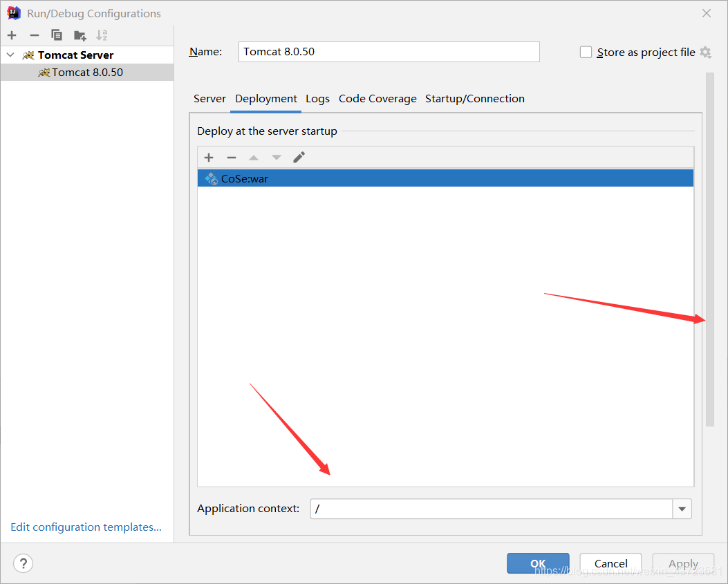Move the deployment artifact up
The image size is (728, 584).
point(254,158)
